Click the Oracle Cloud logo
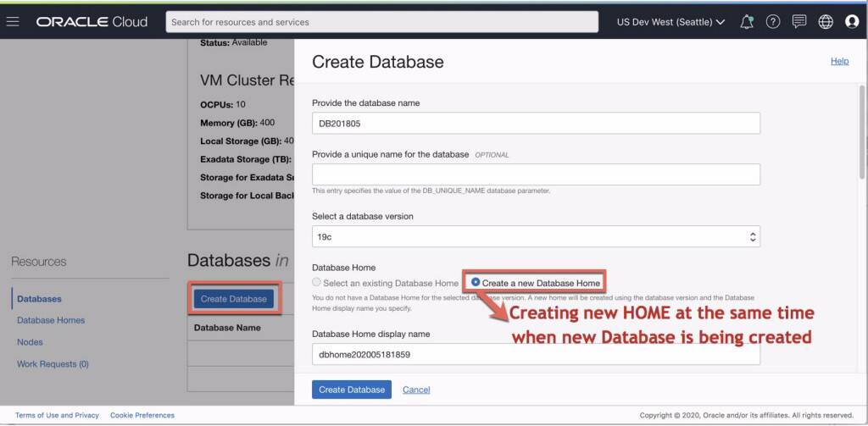868x426 pixels. pyautogui.click(x=92, y=22)
